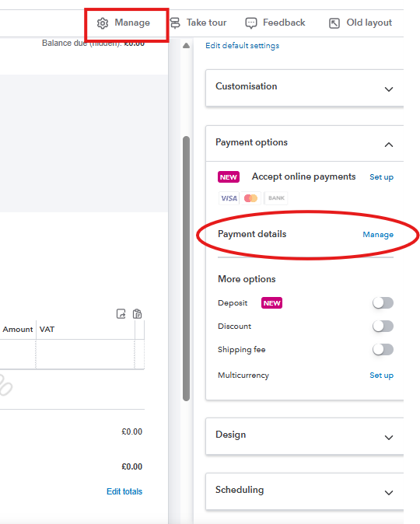Toggle the Shipping fee option
Screen dimensions: 420x524
383,350
